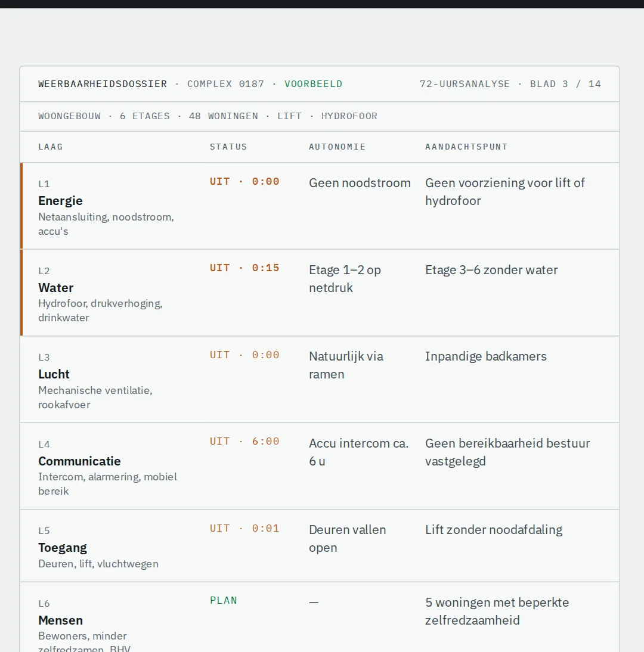Select the Communicatie layer name
The image size is (644, 652).
click(79, 461)
